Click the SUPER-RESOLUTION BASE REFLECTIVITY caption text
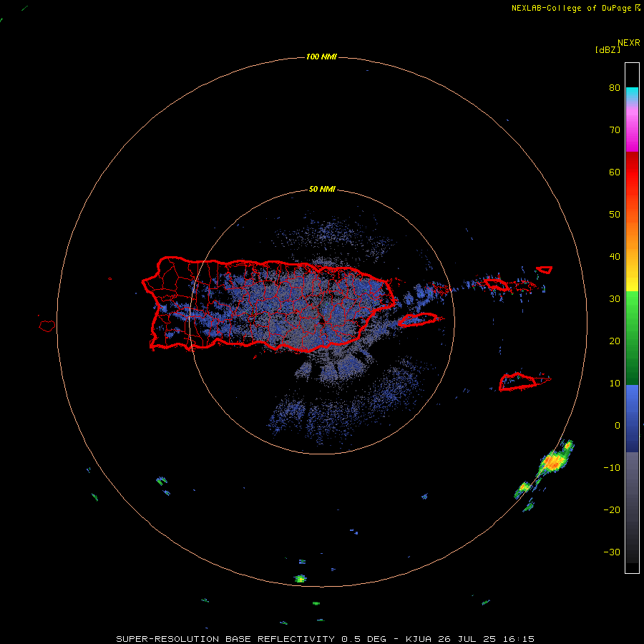644x644 pixels. click(x=225, y=639)
